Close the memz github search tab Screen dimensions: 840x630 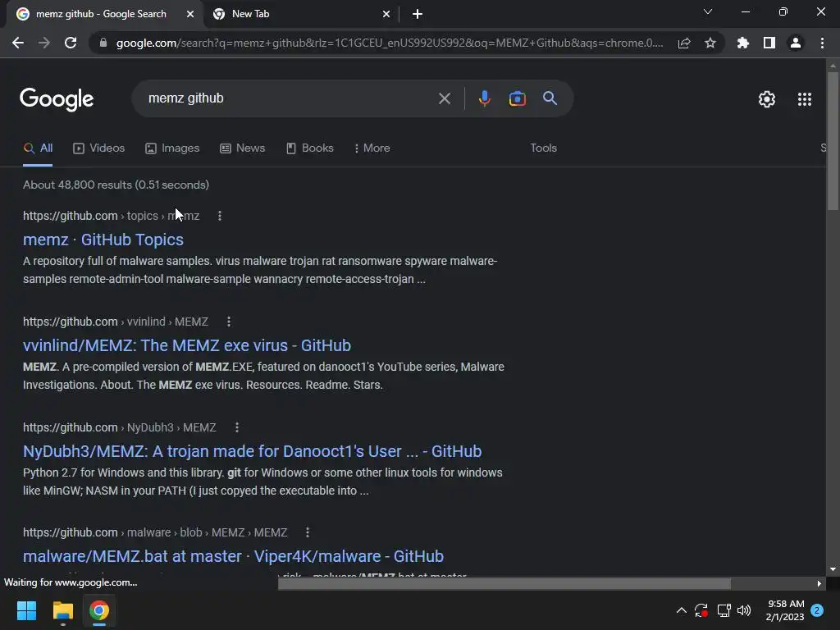point(190,14)
